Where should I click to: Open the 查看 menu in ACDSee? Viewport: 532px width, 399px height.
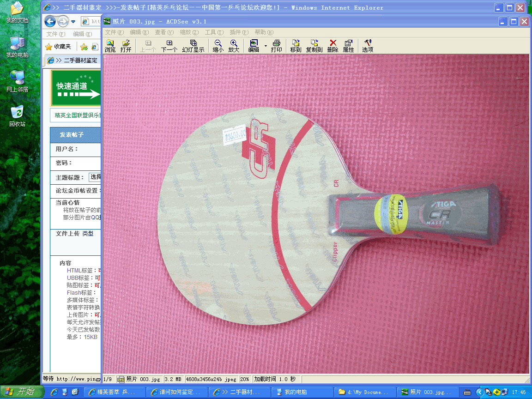point(164,32)
